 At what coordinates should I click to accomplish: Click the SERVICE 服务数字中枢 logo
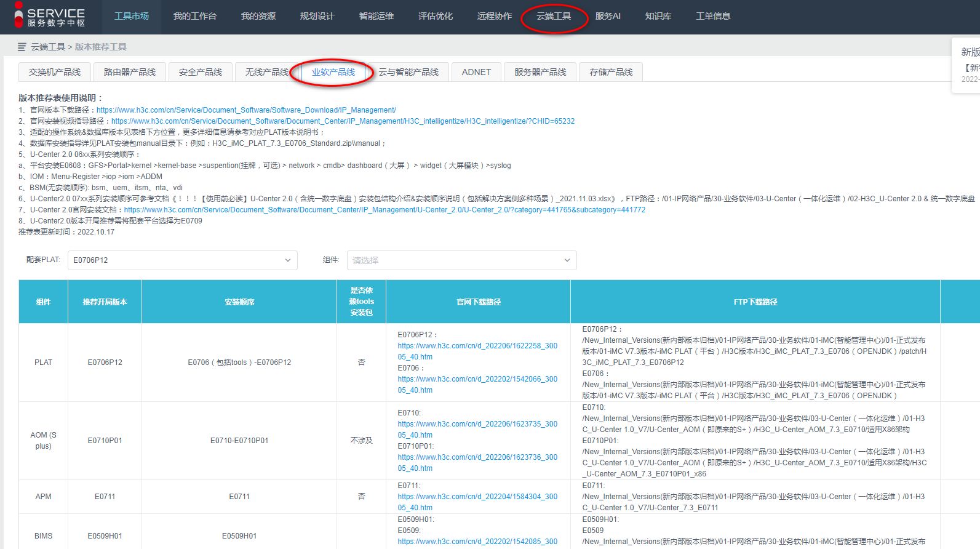click(50, 17)
